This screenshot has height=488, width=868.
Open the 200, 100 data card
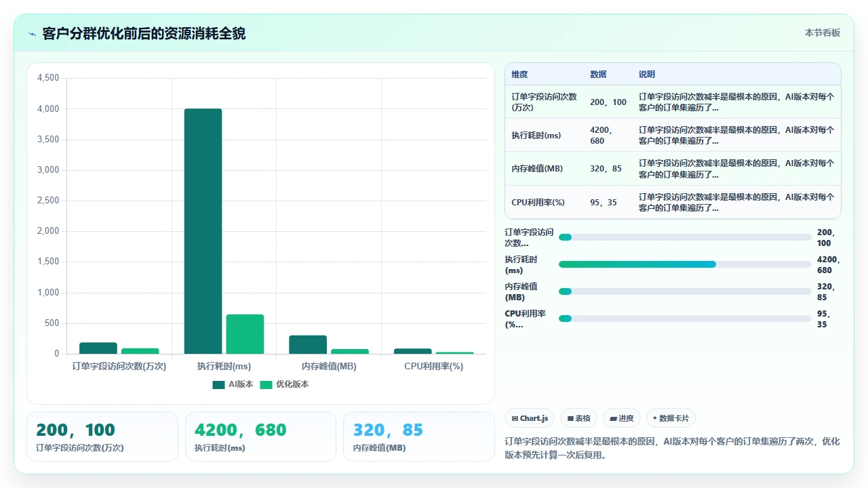[102, 436]
